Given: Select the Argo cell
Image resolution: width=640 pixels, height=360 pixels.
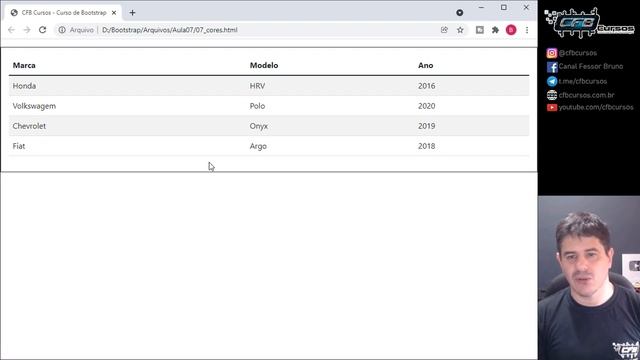Looking at the screenshot, I should pyautogui.click(x=330, y=146).
